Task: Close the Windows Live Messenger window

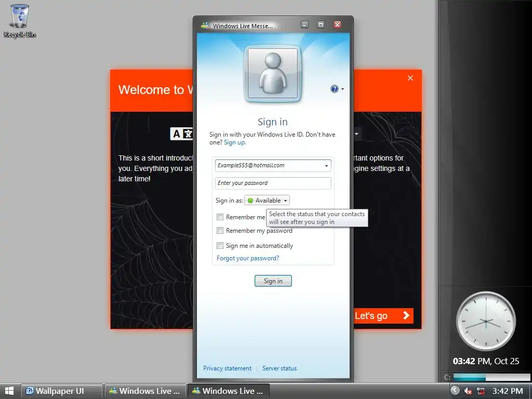Action: pos(337,25)
